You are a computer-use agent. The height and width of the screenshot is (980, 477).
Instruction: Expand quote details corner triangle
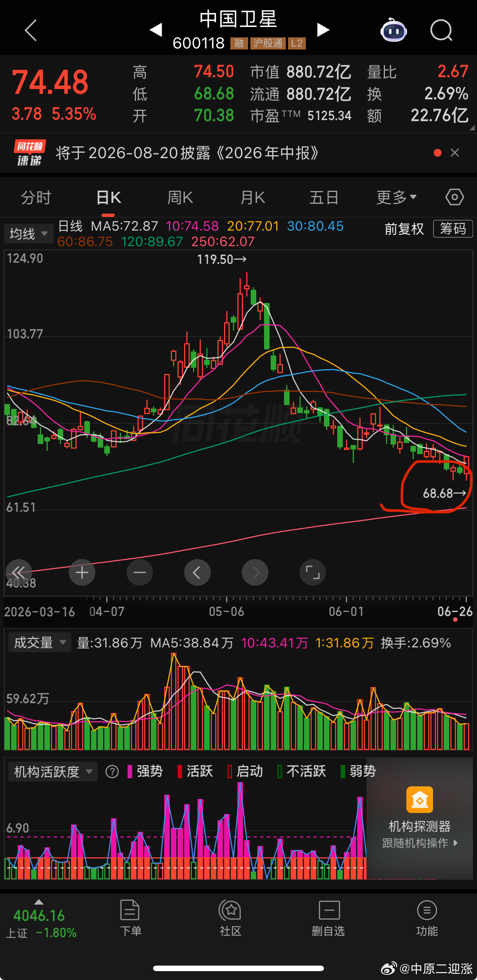click(x=472, y=128)
